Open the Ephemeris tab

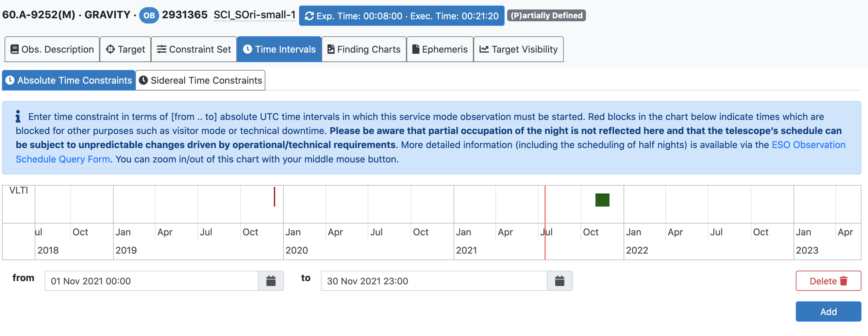coord(440,49)
